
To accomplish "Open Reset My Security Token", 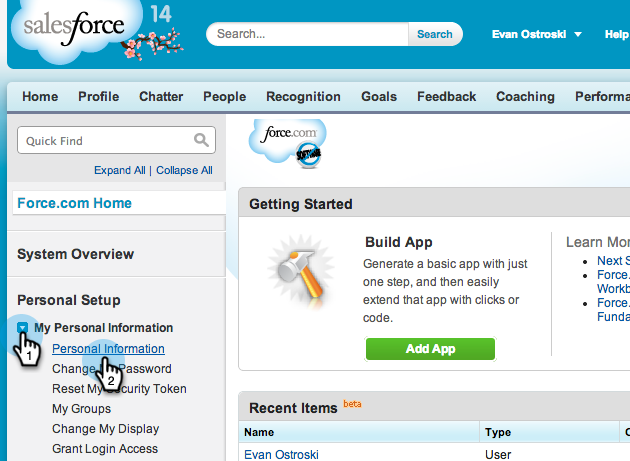I will [x=119, y=389].
